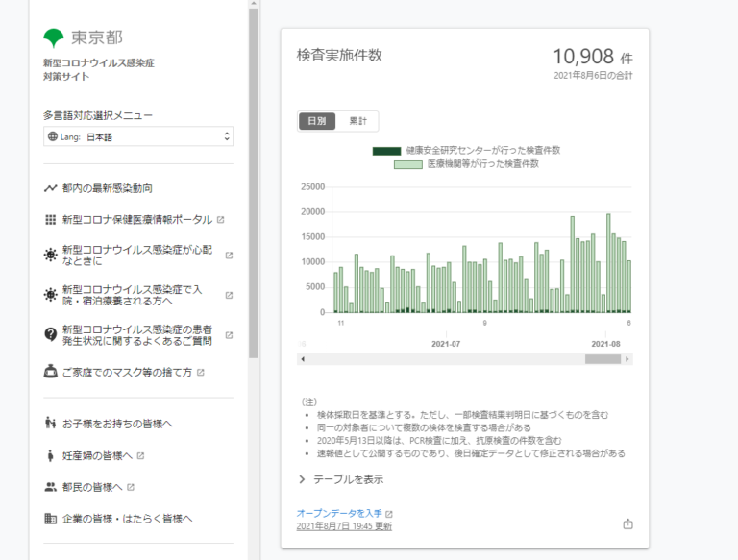Click external link icon beside 感染症が心配なときに
Screen dimensions: 738x560
[x=230, y=256]
